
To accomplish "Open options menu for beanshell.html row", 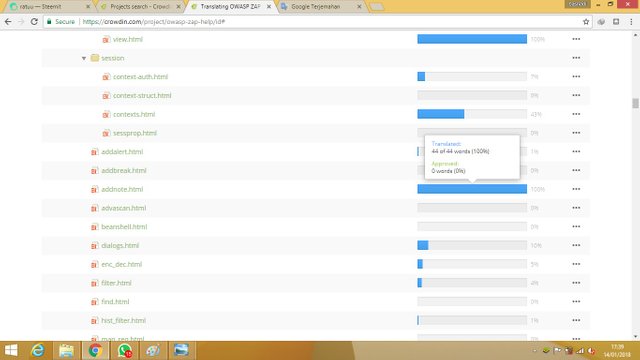I will pos(576,227).
